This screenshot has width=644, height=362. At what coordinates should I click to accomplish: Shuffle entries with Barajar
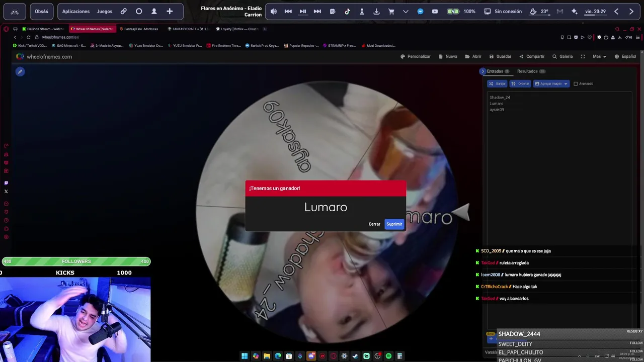(x=497, y=83)
